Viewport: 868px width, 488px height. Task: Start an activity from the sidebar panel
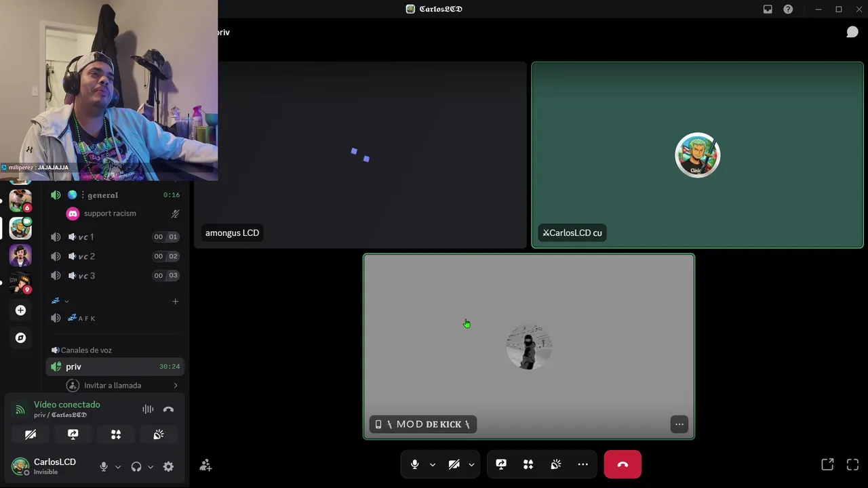(x=116, y=434)
